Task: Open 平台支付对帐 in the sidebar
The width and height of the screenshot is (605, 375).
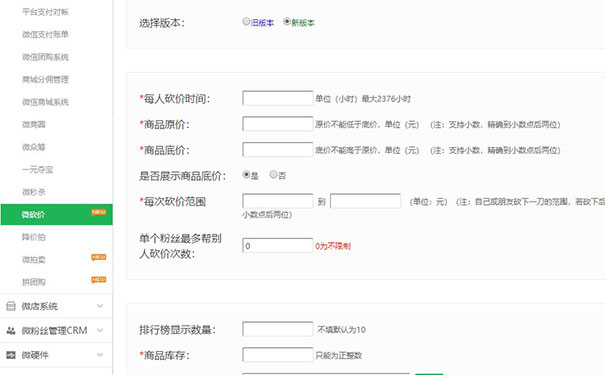Action: 45,12
